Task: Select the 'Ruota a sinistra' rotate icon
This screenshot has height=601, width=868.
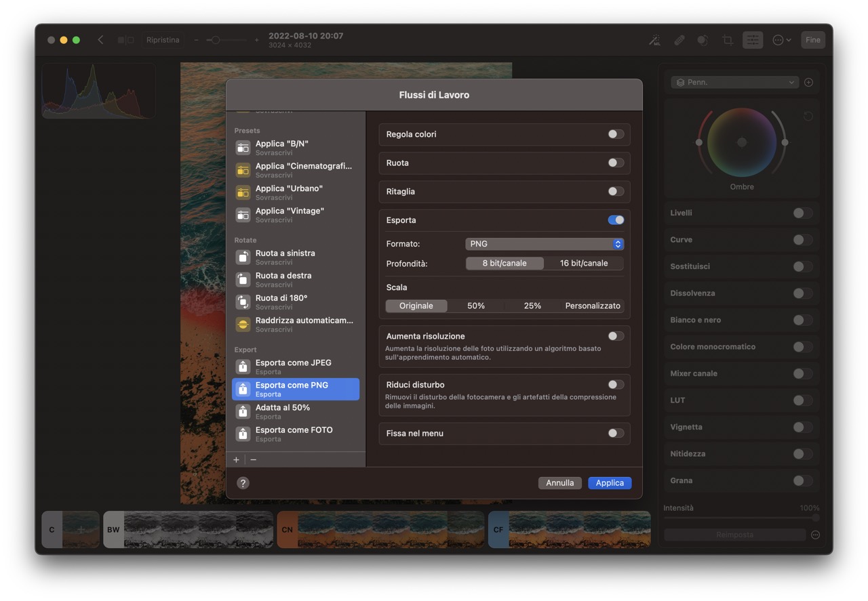Action: (x=242, y=257)
